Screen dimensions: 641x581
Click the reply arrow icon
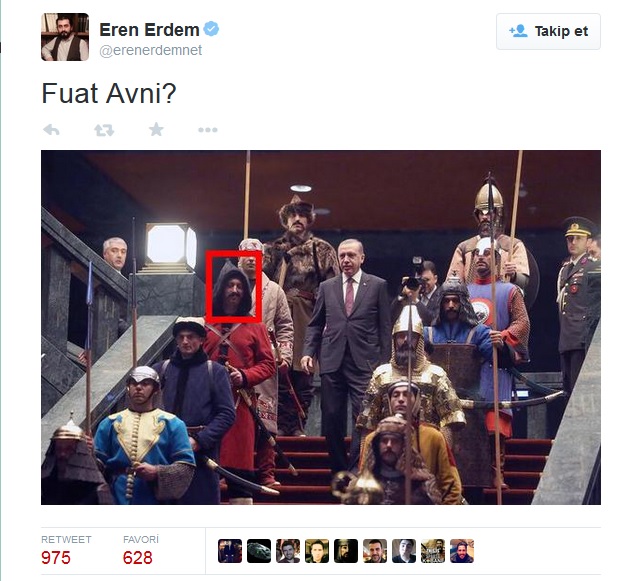pyautogui.click(x=52, y=130)
